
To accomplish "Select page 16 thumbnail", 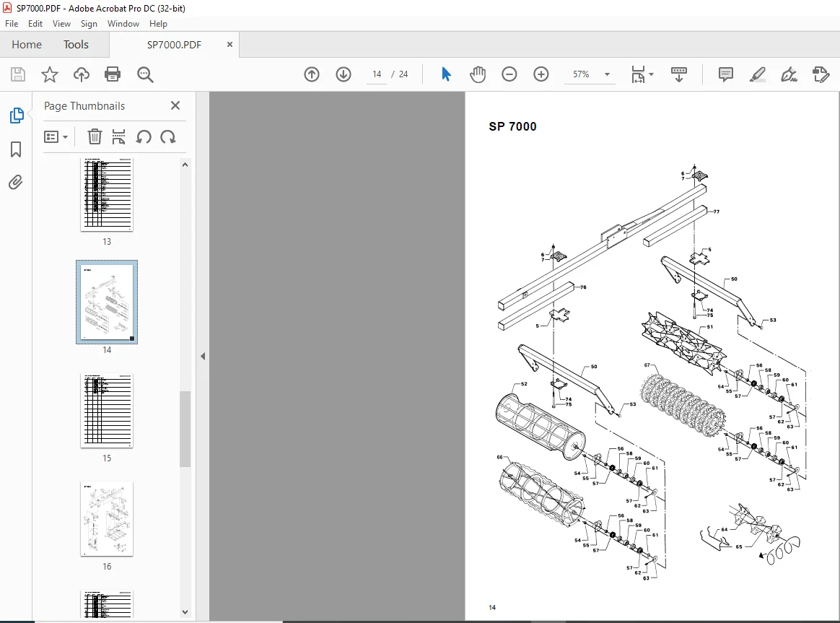I will click(x=107, y=519).
